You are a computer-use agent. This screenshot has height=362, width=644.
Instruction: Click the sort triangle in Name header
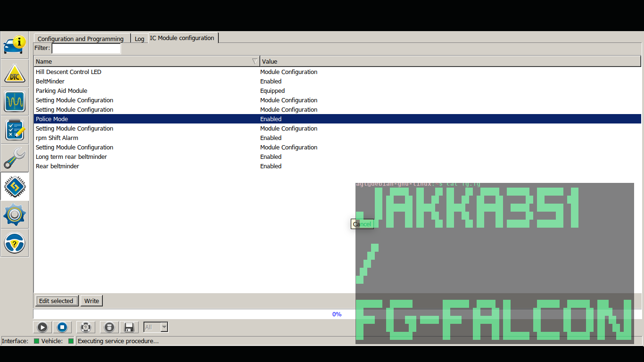point(255,61)
